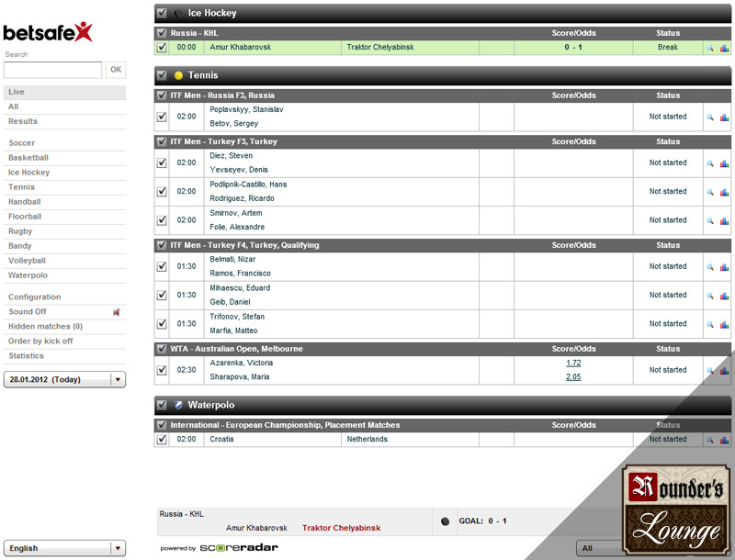Toggle ITF Men - Russia F3 checkbox
The width and height of the screenshot is (735, 560).
162,95
